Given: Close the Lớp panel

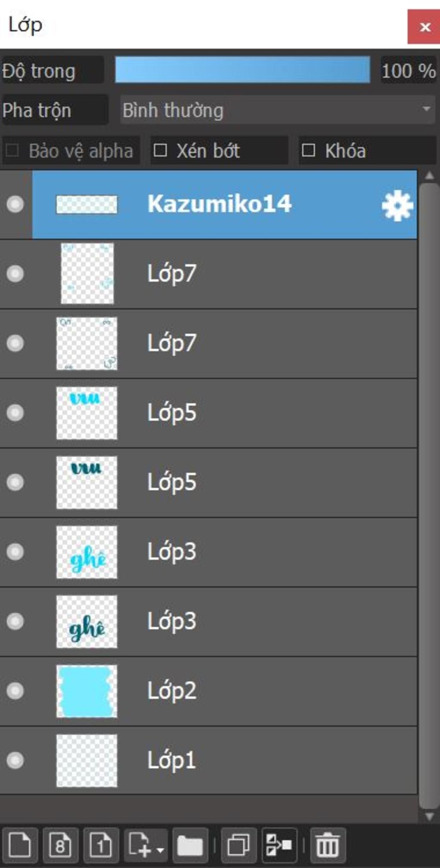Looking at the screenshot, I should click(x=424, y=27).
